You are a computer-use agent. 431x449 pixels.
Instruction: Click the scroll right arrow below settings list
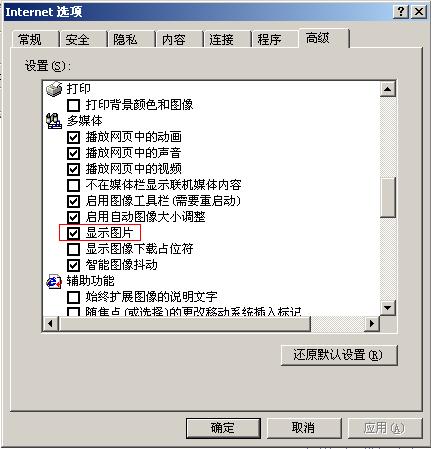pyautogui.click(x=372, y=323)
